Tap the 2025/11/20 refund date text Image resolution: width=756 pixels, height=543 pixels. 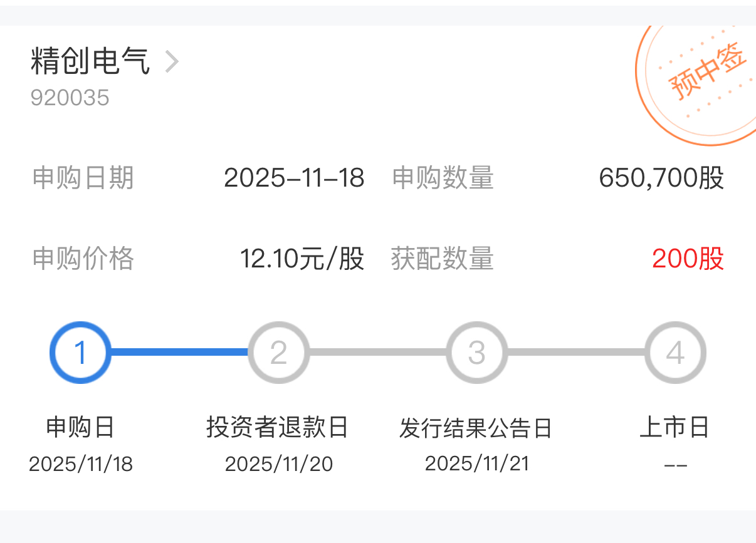click(x=278, y=464)
